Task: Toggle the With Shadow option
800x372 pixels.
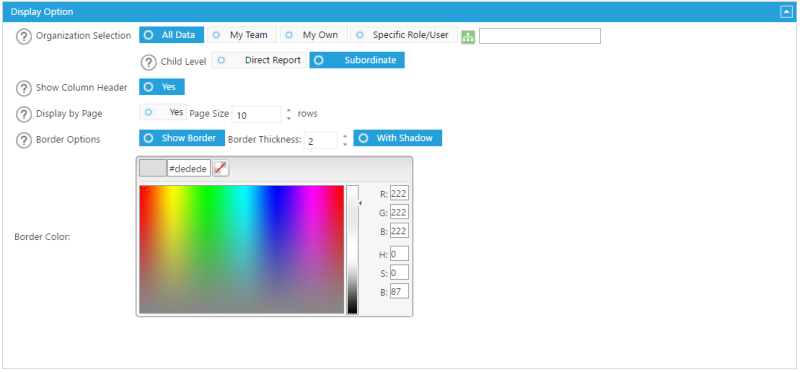Action: click(x=397, y=138)
